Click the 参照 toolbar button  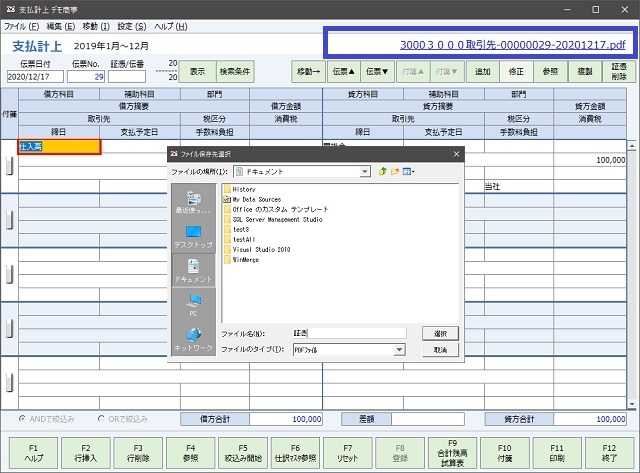(x=550, y=71)
